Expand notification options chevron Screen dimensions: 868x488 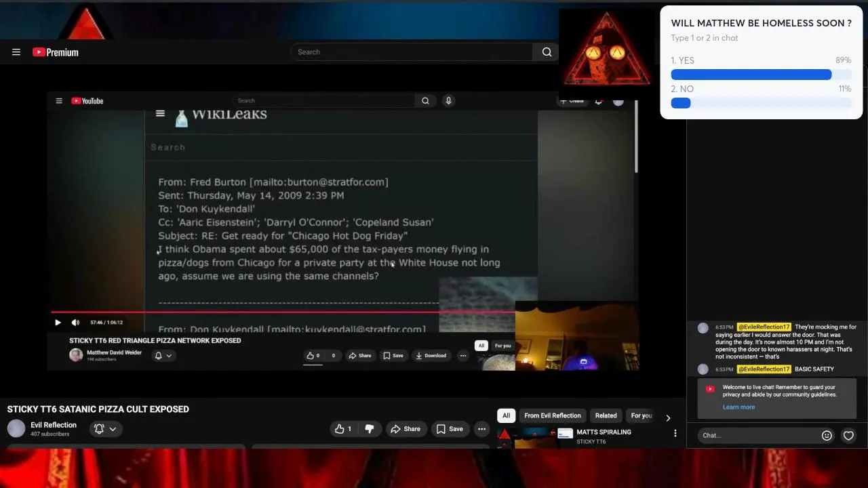[x=113, y=429]
